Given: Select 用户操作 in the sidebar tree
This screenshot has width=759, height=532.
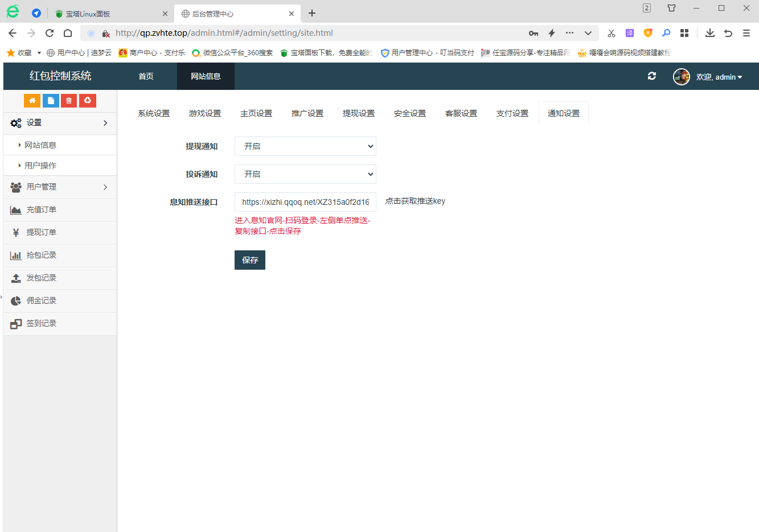Looking at the screenshot, I should pyautogui.click(x=40, y=166).
